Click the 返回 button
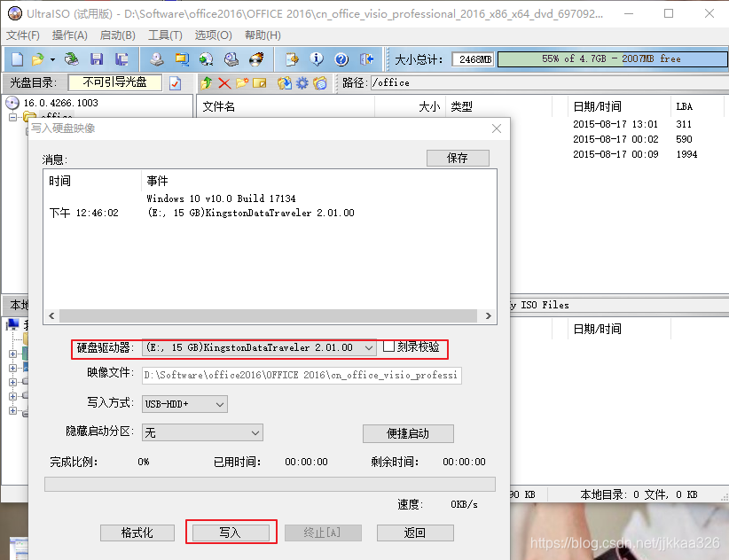729x560 pixels. pyautogui.click(x=415, y=533)
